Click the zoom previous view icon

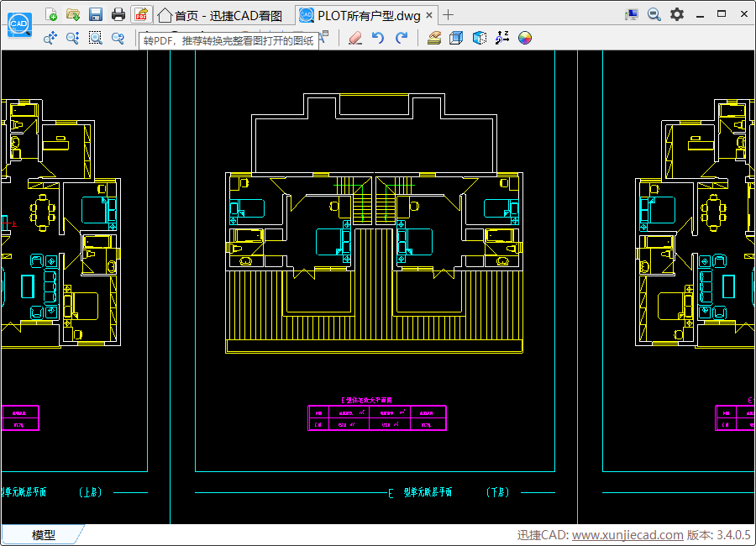(x=118, y=38)
